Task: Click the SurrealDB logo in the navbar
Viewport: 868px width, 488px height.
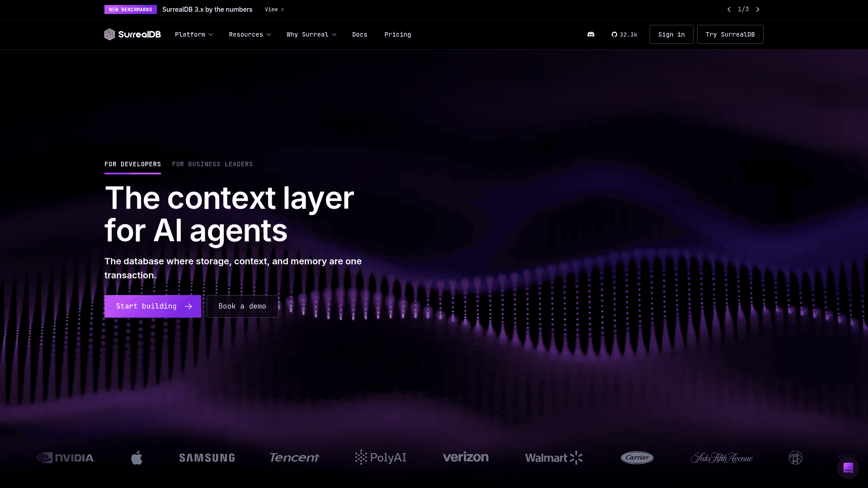Action: pos(132,34)
